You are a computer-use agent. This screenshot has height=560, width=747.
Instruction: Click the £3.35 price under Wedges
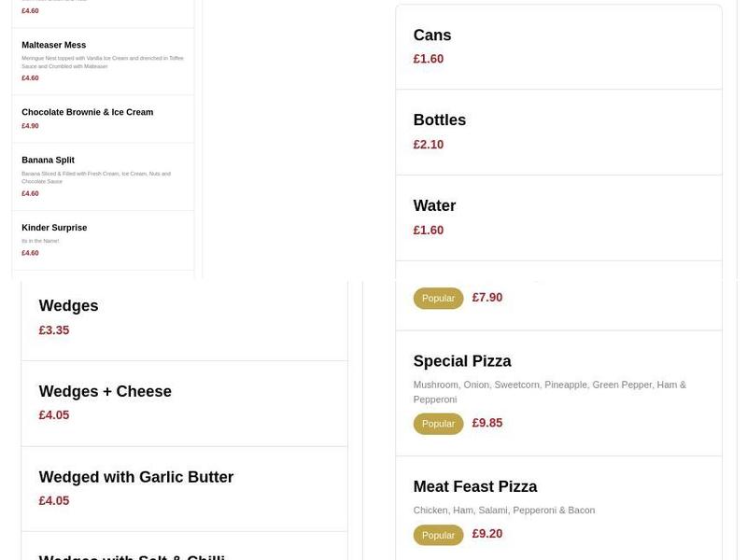(54, 329)
